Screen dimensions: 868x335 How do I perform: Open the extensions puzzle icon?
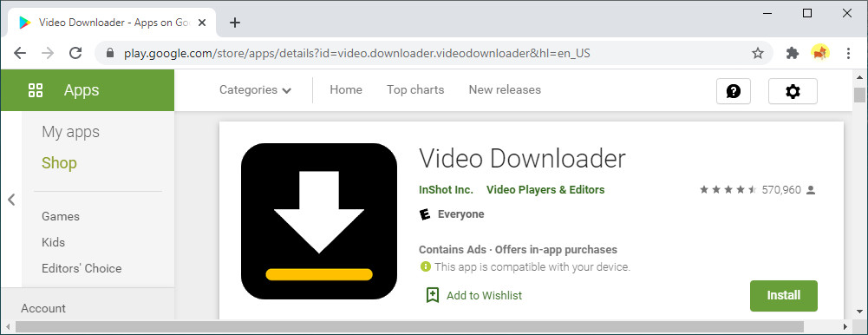click(793, 53)
